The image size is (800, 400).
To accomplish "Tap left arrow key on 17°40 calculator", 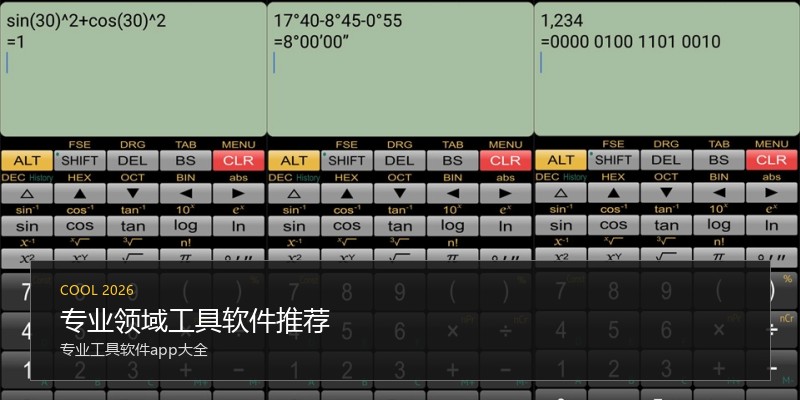I will tap(453, 193).
